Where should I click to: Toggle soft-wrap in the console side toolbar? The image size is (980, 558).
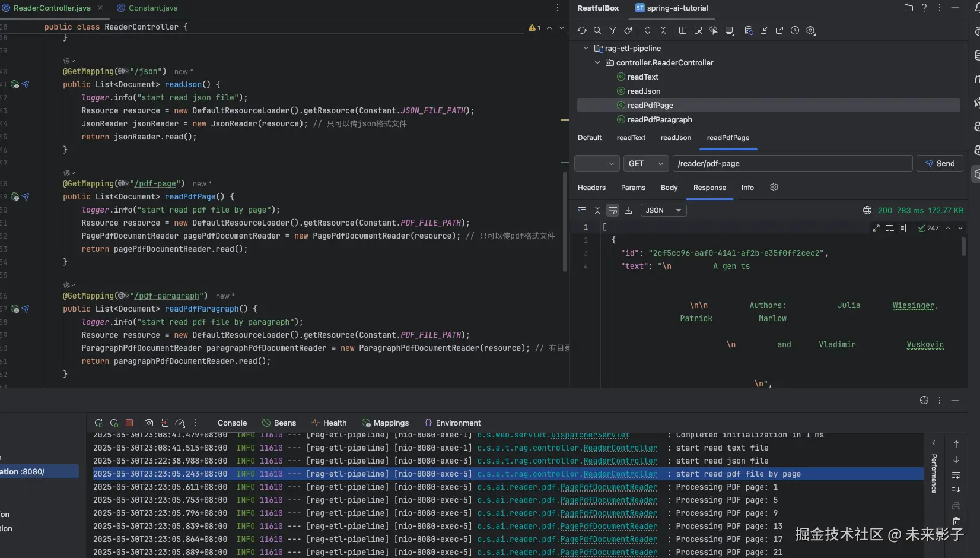coord(956,475)
